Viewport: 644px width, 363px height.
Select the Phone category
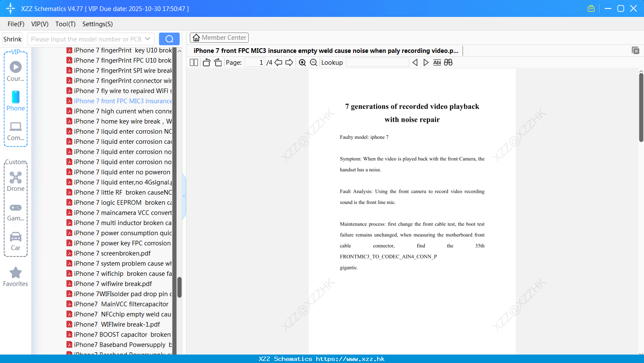tap(16, 101)
